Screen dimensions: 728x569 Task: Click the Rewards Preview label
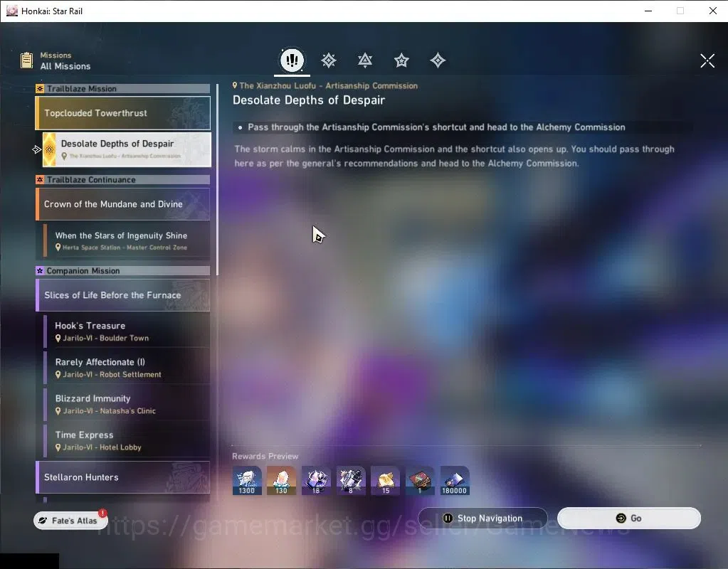click(x=265, y=456)
